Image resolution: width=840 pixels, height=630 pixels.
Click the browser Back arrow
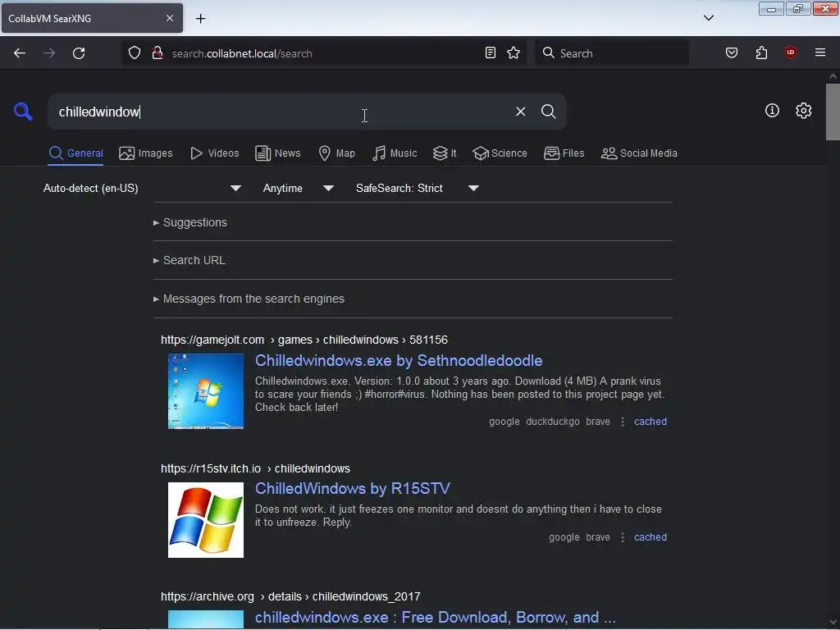pos(20,53)
